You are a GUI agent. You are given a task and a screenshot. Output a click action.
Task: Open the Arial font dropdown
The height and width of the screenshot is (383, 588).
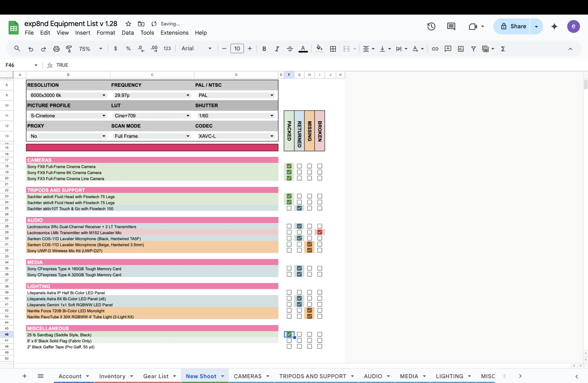(196, 48)
